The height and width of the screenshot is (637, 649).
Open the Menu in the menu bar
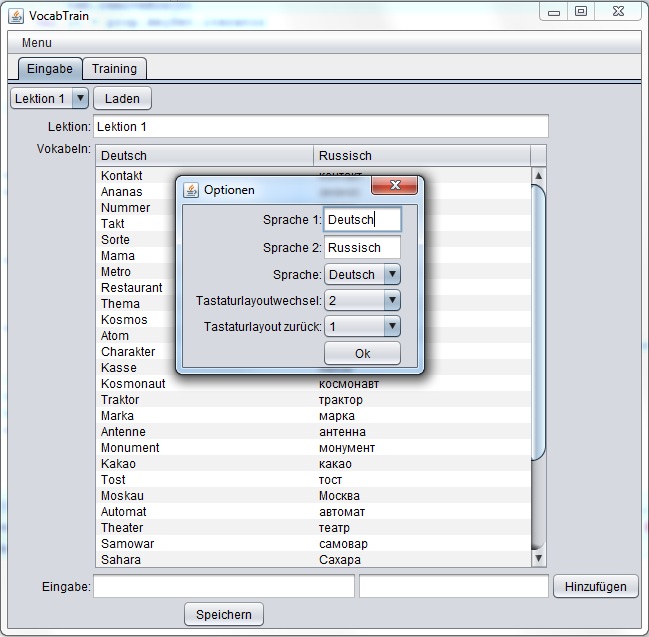pyautogui.click(x=37, y=43)
